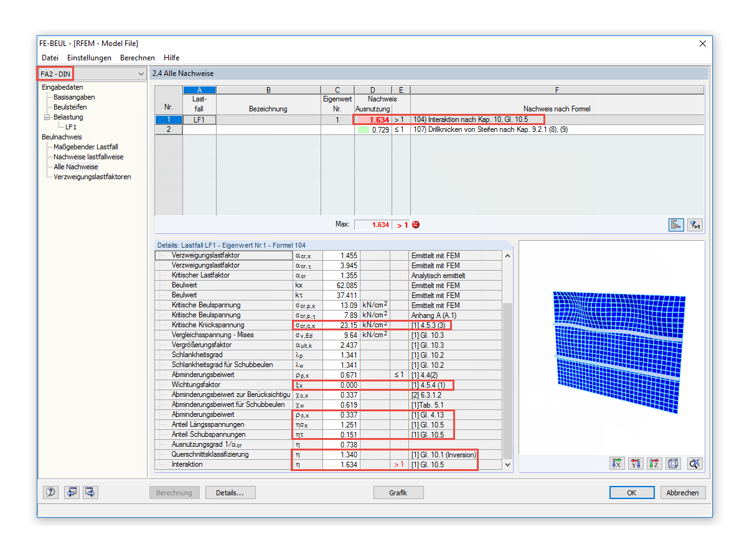Screen dimensions: 747x560
Task: Click the Wichtungsfaktor detail row
Action: point(328,385)
